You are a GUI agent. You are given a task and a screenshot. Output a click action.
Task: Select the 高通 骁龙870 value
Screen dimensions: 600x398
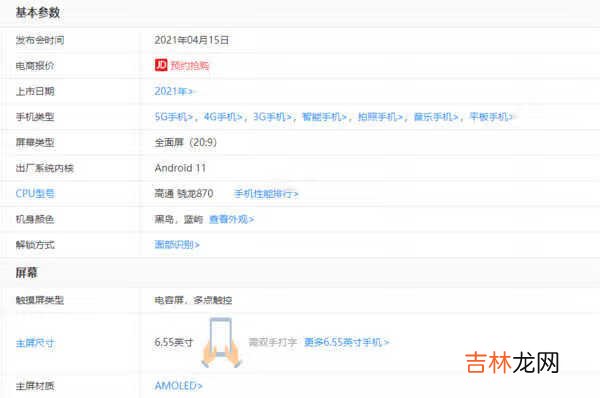pos(184,194)
